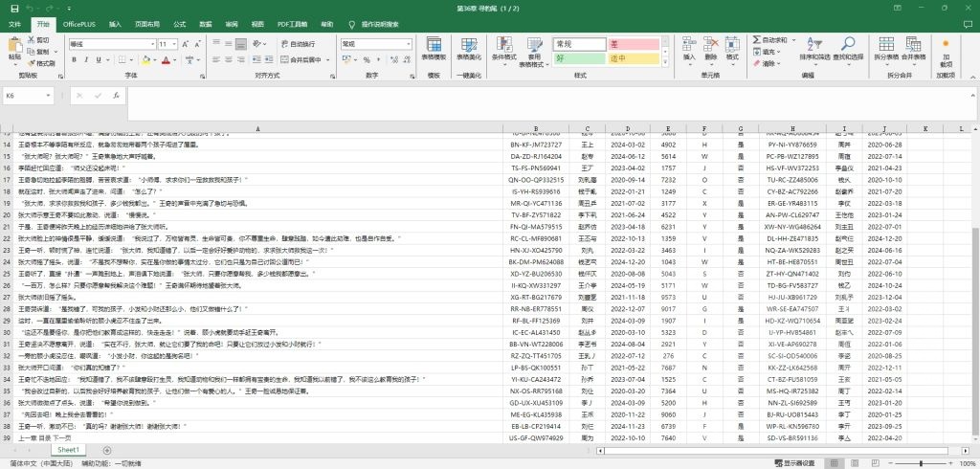This screenshot has height=469, width=980.
Task: Switch to the 插入 (Insert) ribbon tab
Action: click(115, 22)
